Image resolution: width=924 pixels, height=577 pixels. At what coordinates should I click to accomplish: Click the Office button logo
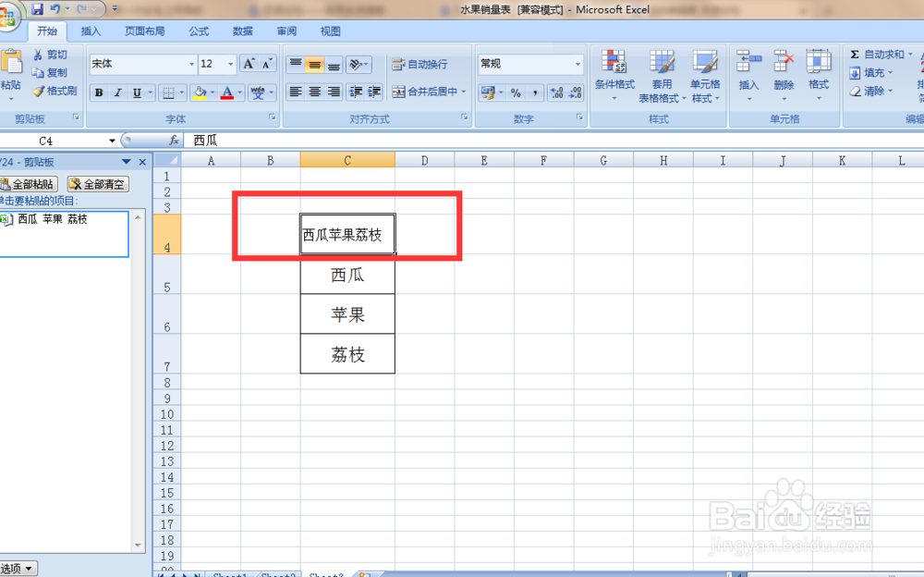[8, 17]
